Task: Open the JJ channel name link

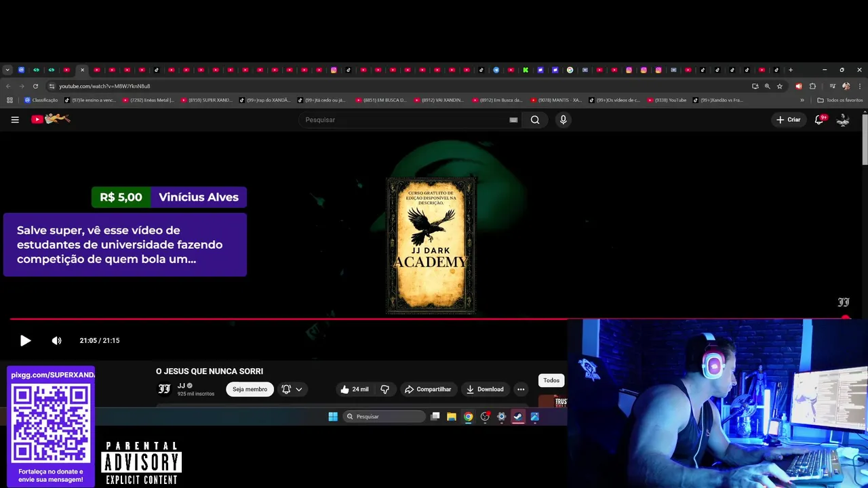Action: tap(181, 386)
